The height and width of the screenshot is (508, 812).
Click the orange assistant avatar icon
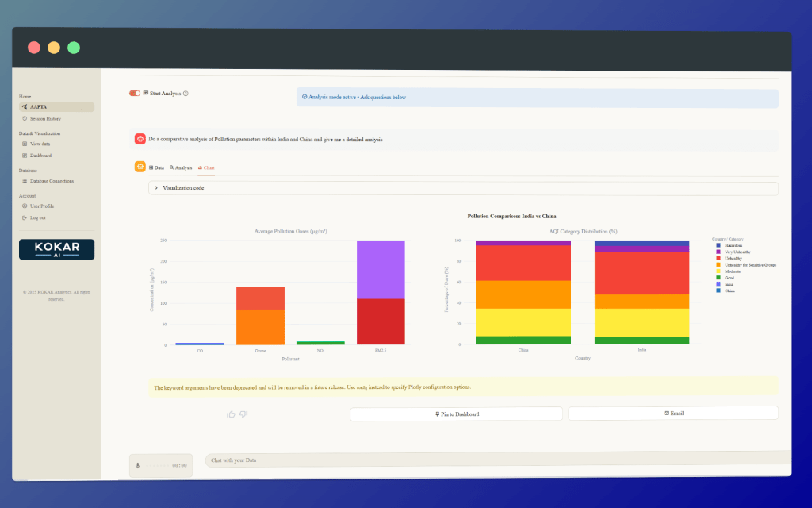140,167
